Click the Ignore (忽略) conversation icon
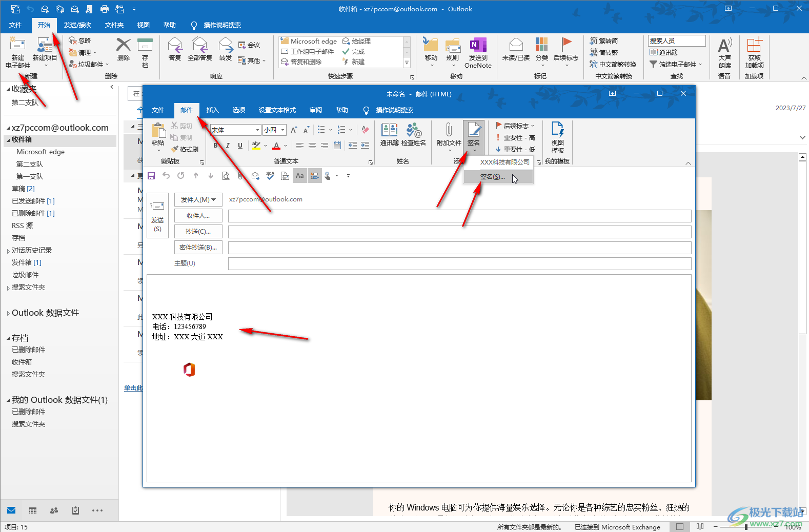Image resolution: width=809 pixels, height=532 pixels. [x=73, y=40]
